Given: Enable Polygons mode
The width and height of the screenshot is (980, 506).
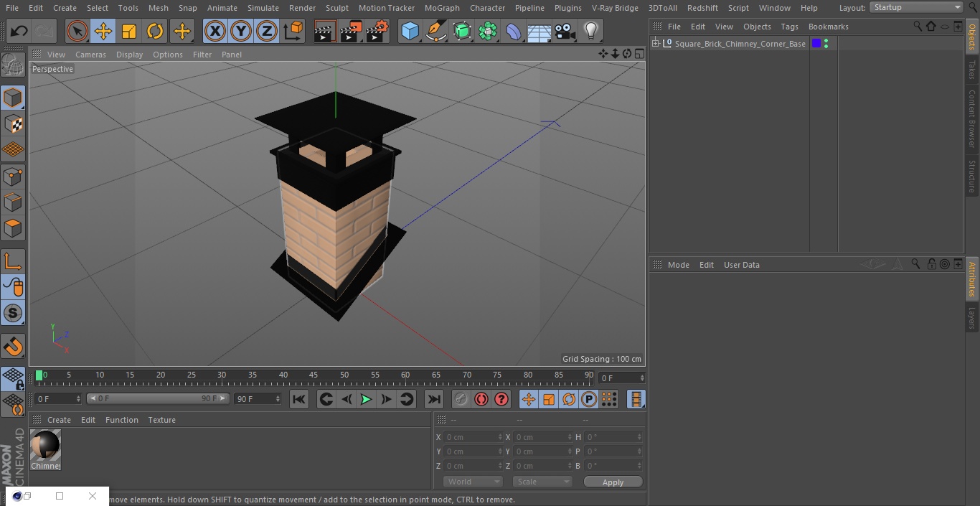Looking at the screenshot, I should tap(13, 229).
